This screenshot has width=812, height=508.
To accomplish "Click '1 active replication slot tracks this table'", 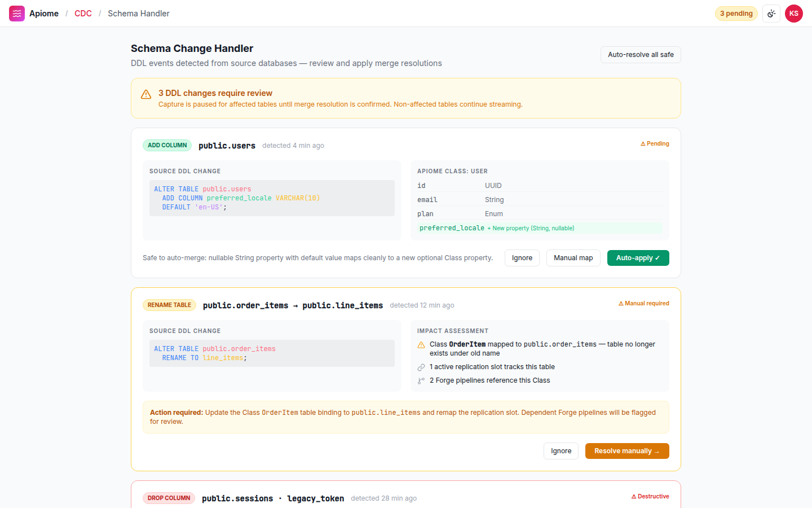I will tap(492, 367).
